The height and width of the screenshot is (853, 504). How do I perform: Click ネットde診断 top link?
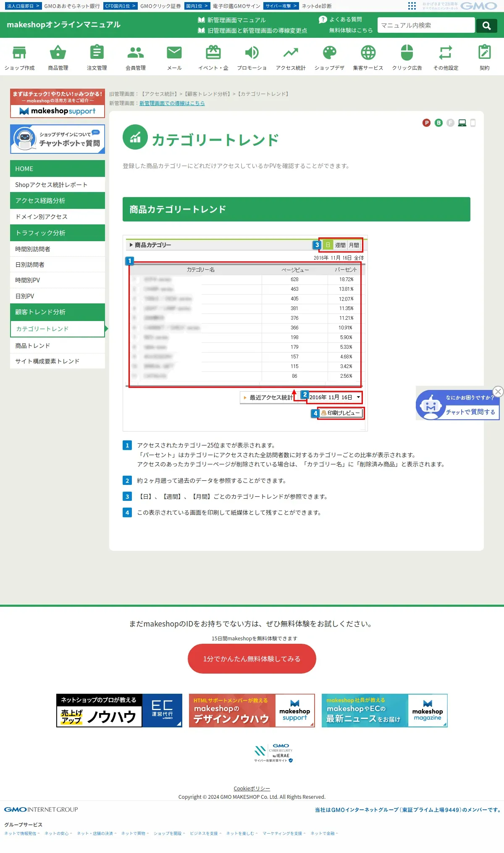[317, 6]
